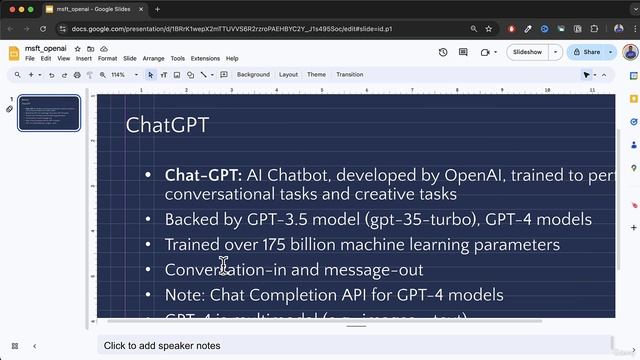Click the Add comment toolbar icon
640x360 pixels.
click(x=224, y=75)
